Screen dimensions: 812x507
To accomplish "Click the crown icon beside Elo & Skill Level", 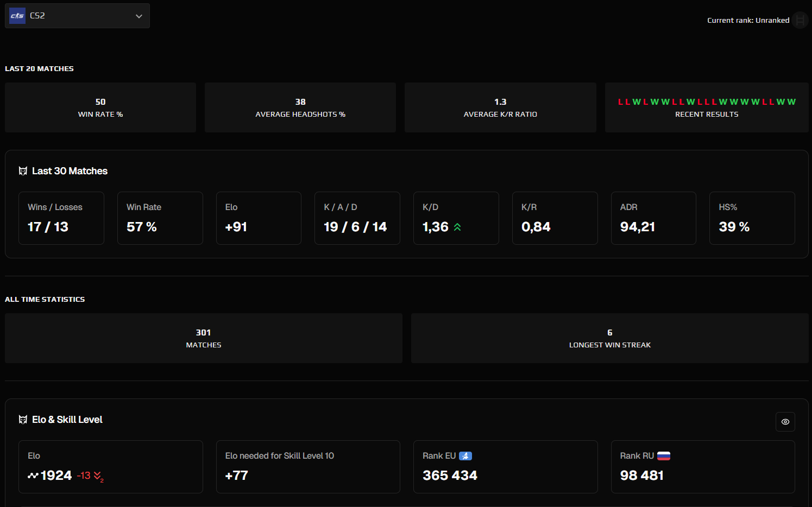I will pyautogui.click(x=22, y=419).
